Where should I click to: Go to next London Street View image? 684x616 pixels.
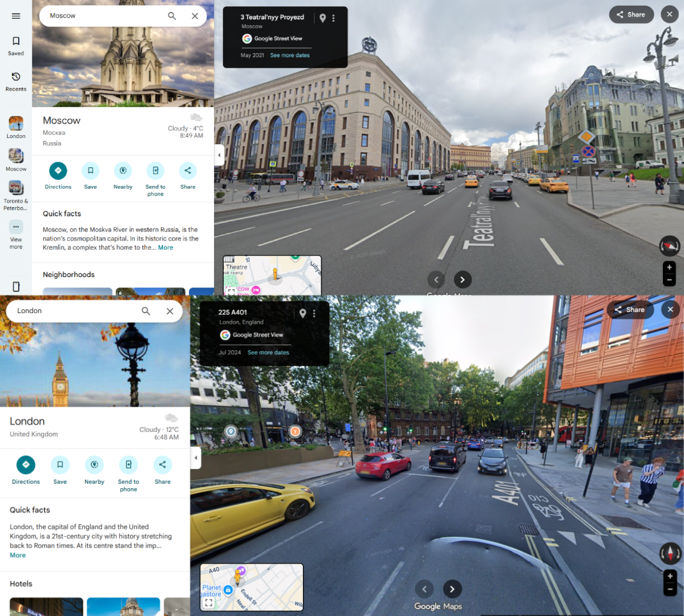pyautogui.click(x=452, y=589)
